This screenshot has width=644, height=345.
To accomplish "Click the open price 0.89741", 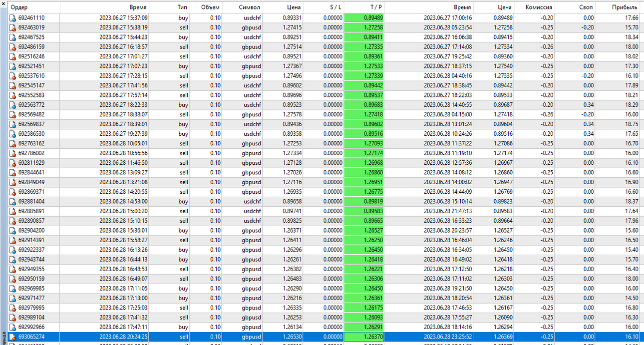I will pyautogui.click(x=292, y=211).
